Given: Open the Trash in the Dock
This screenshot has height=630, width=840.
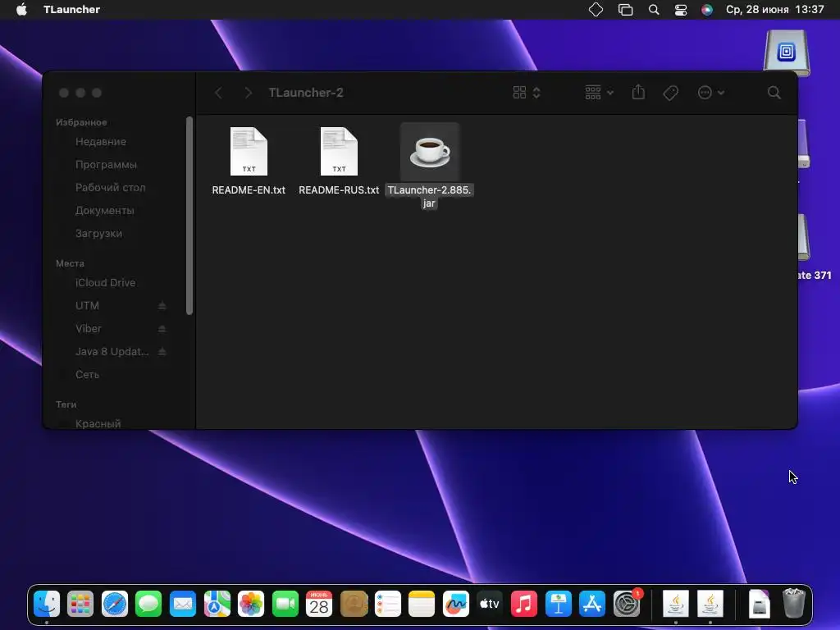Looking at the screenshot, I should tap(793, 604).
